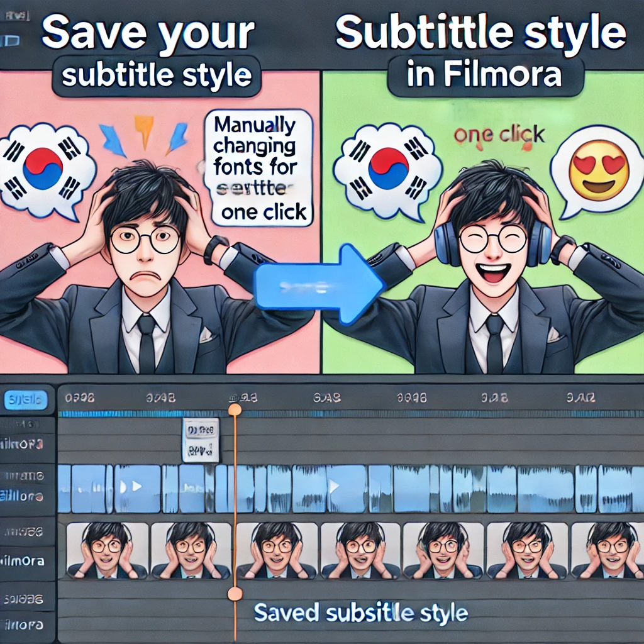This screenshot has height=644, width=644.
Task: Click the leftmost video thumbnail in the video track
Action: 107,550
